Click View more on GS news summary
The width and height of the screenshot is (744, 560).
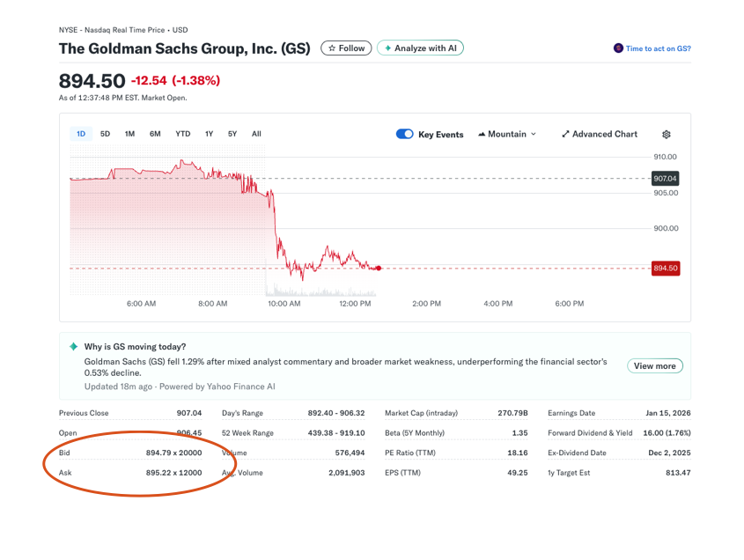[x=654, y=366]
